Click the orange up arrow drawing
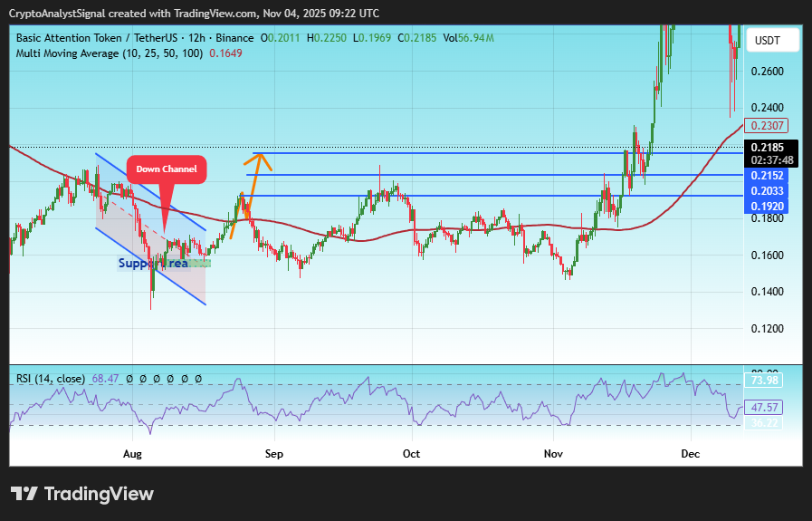812x521 pixels. pos(252,195)
